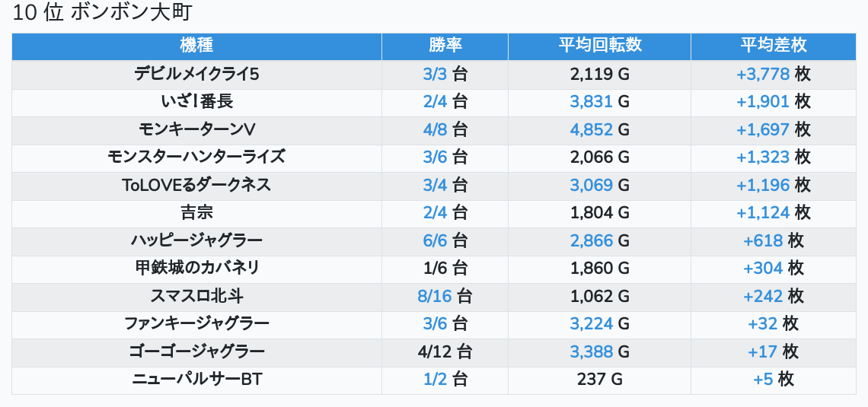Click the 4,852 G average spins value
Screen dimensions: 868x407
[599, 129]
